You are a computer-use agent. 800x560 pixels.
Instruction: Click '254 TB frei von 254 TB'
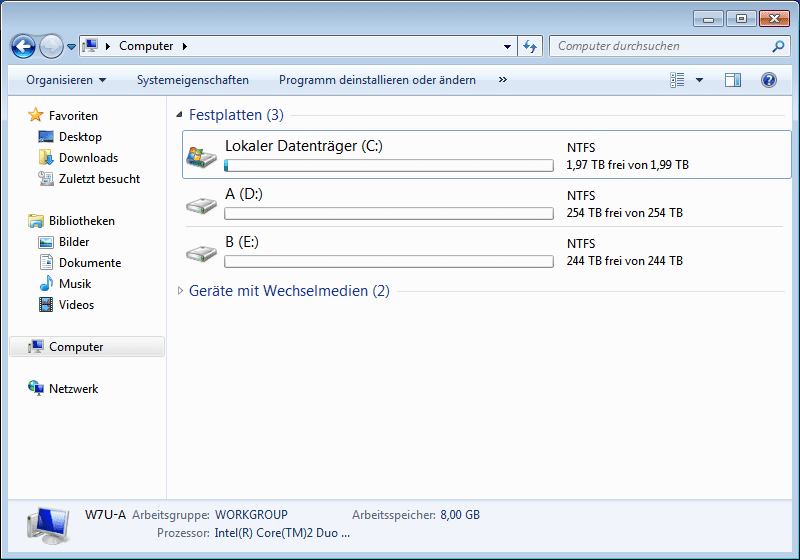pos(624,213)
